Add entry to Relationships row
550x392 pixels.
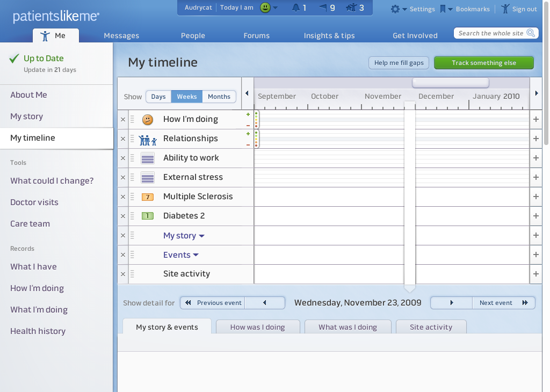tap(535, 139)
